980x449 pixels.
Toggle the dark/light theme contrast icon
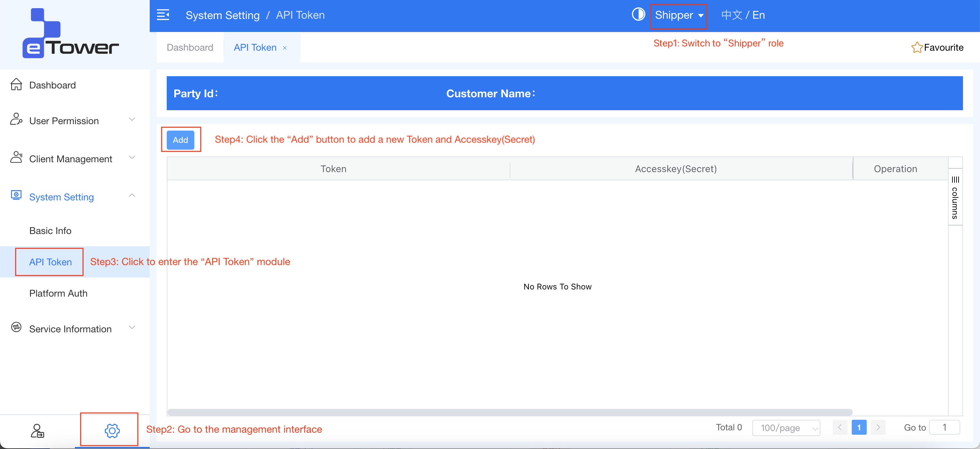click(x=638, y=15)
